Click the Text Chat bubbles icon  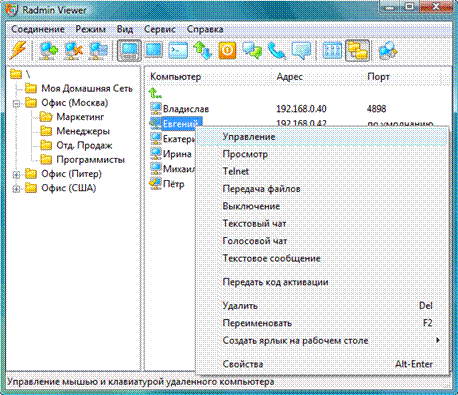252,51
